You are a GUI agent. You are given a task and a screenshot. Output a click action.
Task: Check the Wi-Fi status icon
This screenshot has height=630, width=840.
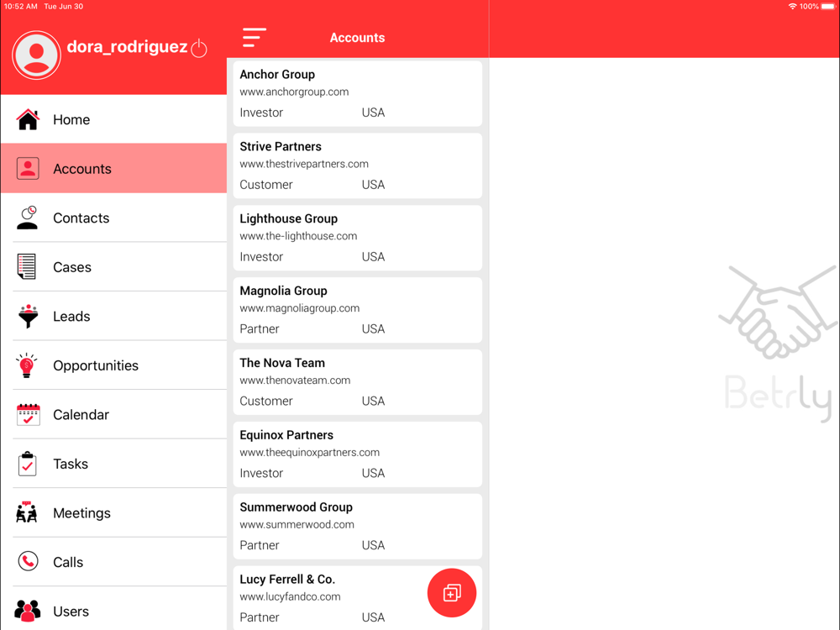click(792, 7)
